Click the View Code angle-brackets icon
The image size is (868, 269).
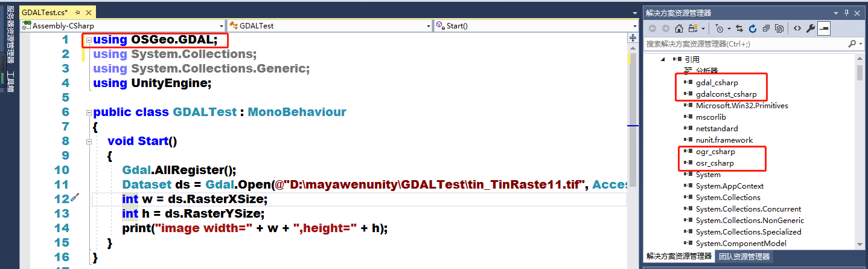(x=797, y=28)
